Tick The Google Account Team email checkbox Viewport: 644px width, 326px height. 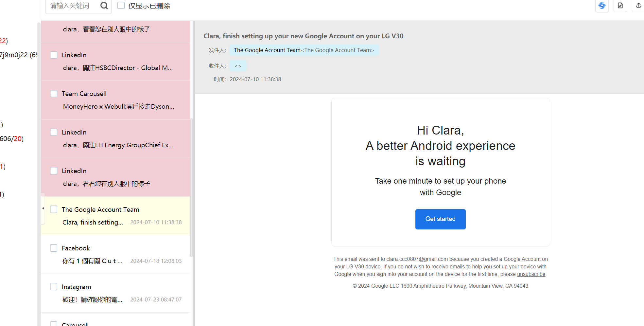(54, 209)
